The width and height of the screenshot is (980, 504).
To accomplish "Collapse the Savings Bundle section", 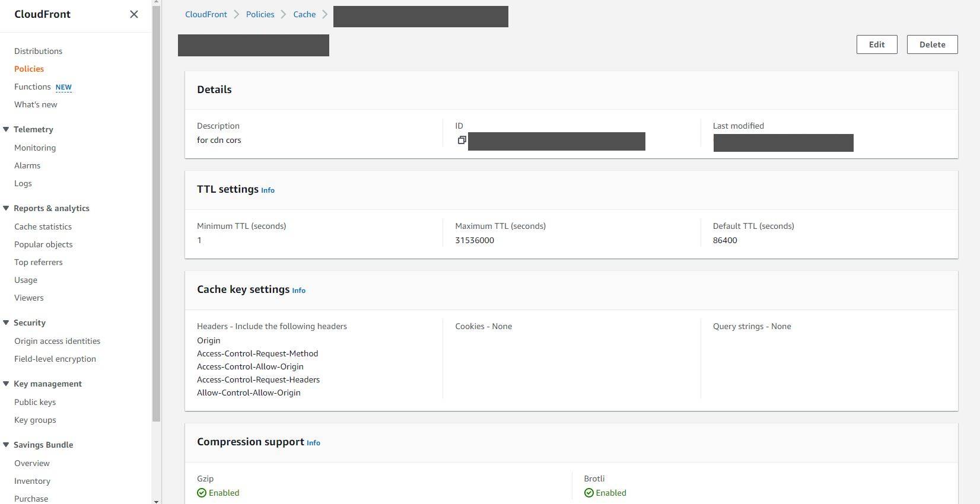I will pos(6,445).
